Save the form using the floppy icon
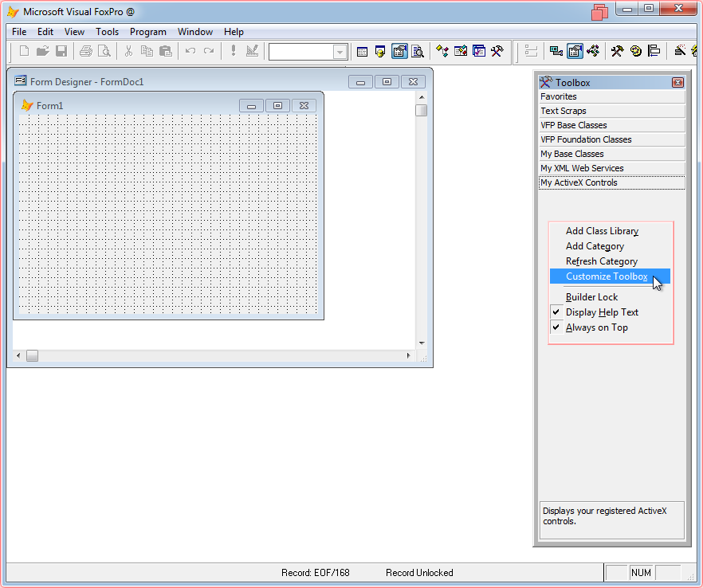 tap(61, 51)
